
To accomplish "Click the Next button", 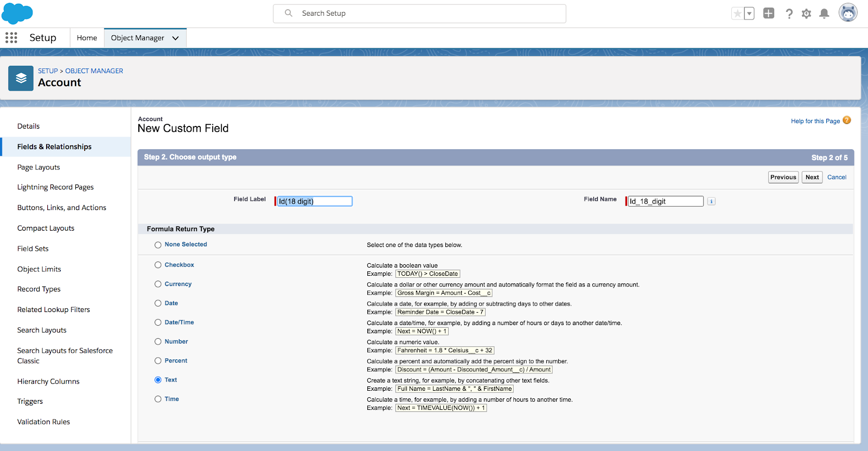I will [812, 177].
